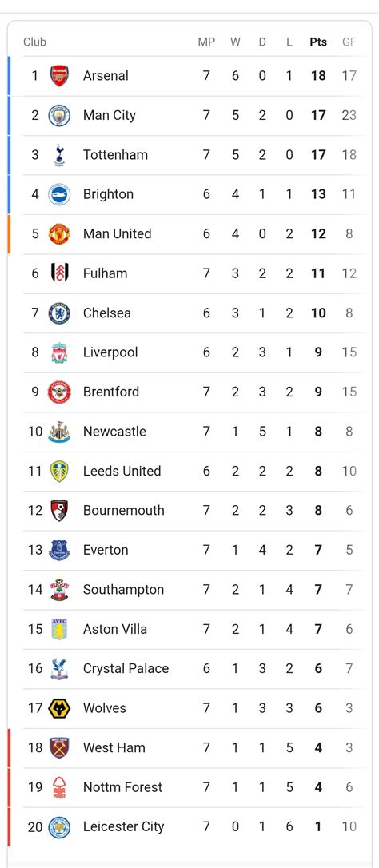Select the Club column header

click(x=35, y=42)
